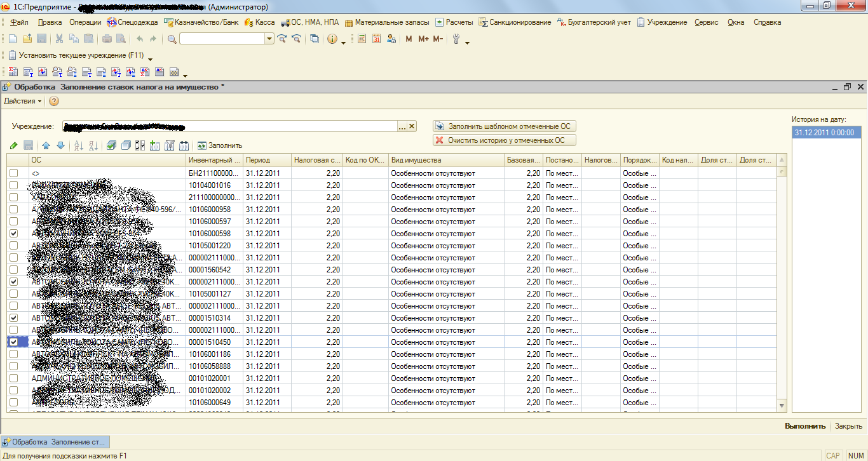Click the Print preview icon
Screen dimensions: 868x461
click(121, 39)
